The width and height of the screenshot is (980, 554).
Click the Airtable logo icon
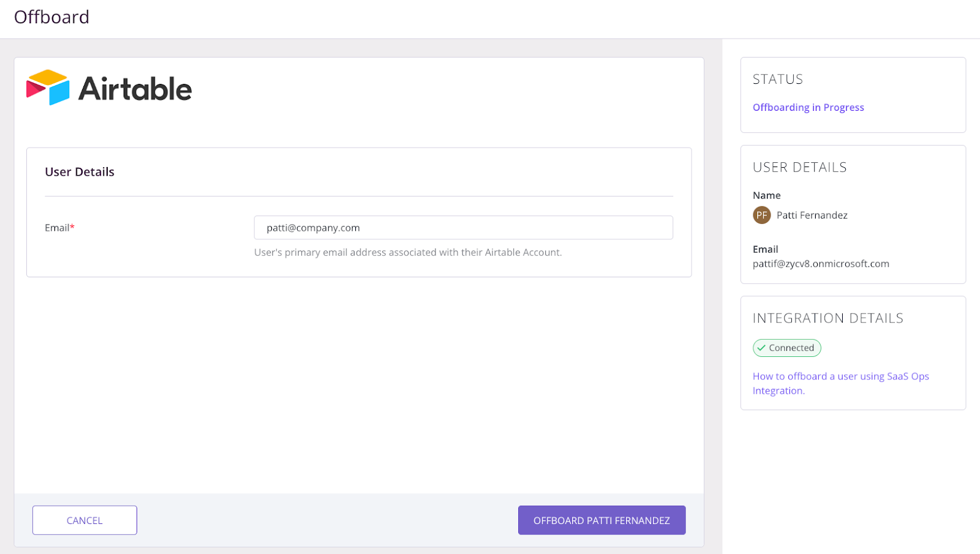point(48,87)
